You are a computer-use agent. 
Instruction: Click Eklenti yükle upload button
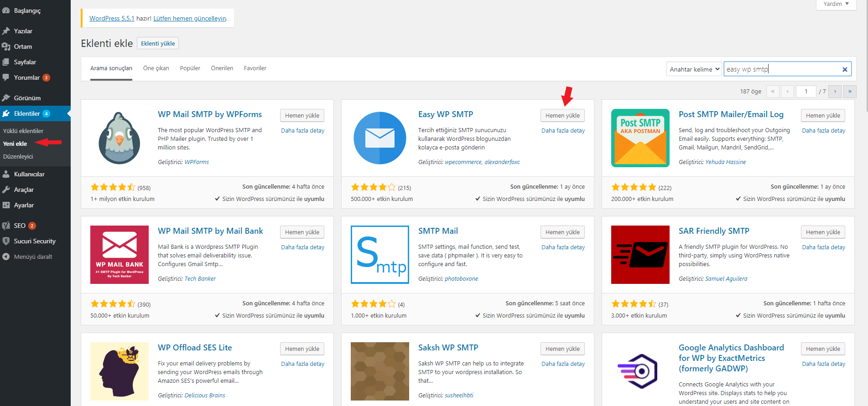(x=158, y=43)
